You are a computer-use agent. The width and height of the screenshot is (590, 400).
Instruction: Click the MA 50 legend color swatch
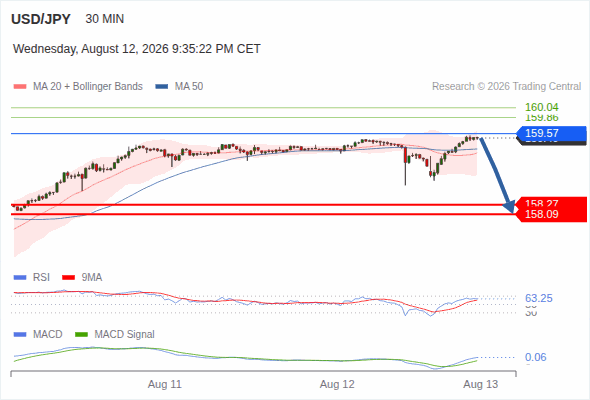(x=162, y=87)
